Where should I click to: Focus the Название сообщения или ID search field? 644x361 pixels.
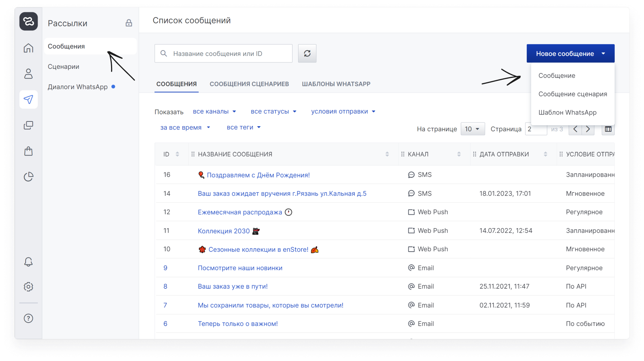(224, 53)
